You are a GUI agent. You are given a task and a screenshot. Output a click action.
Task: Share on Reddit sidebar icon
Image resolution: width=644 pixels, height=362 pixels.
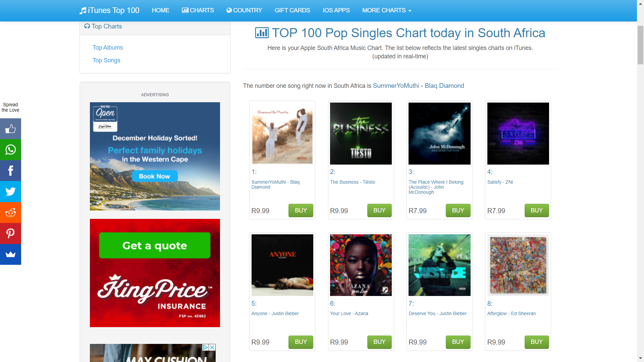point(10,213)
